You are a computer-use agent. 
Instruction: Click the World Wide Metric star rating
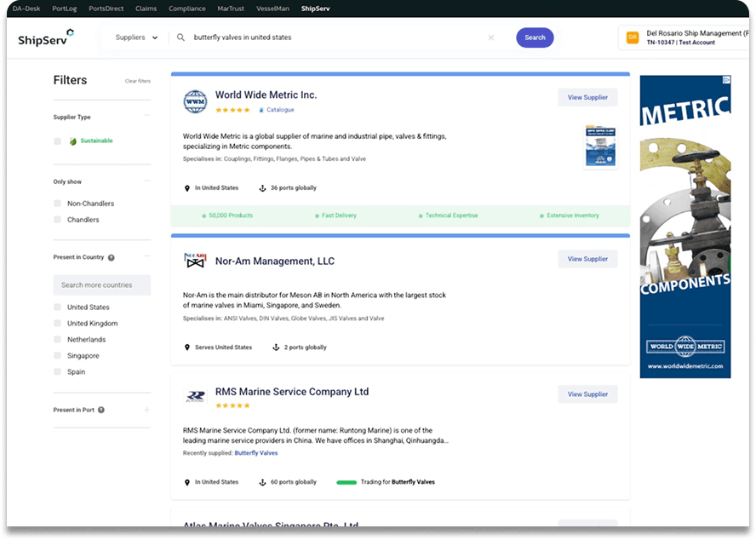coord(232,110)
